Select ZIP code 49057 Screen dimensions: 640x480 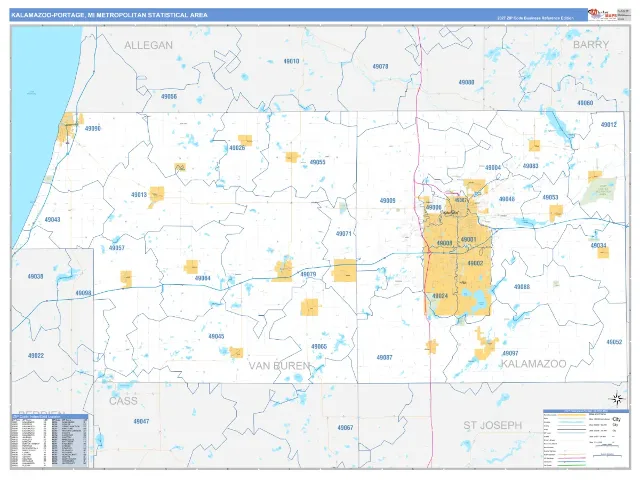click(117, 248)
